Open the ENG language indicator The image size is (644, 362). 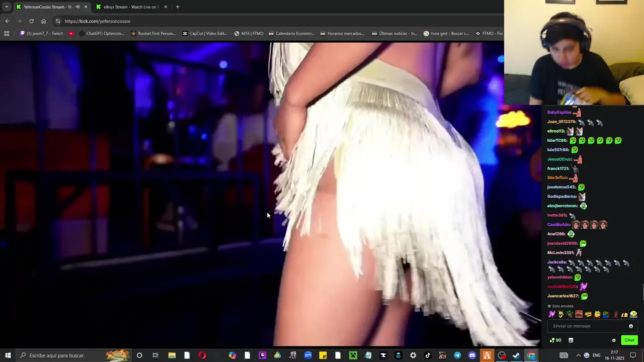pyautogui.click(x=597, y=355)
